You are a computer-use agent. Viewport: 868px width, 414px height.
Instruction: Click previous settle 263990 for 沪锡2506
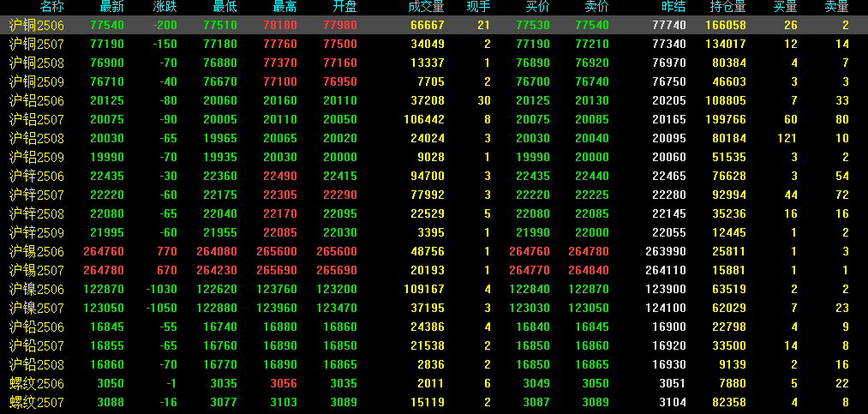pyautogui.click(x=666, y=251)
